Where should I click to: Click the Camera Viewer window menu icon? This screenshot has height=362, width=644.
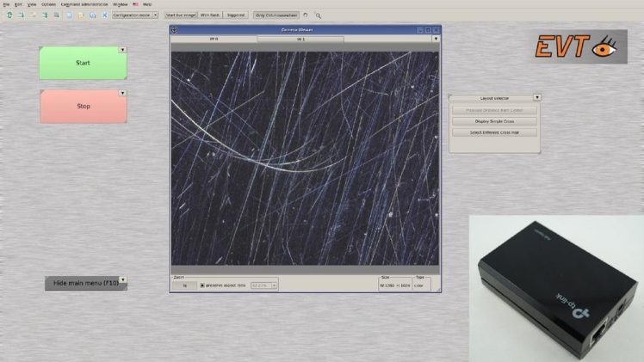coord(175,30)
